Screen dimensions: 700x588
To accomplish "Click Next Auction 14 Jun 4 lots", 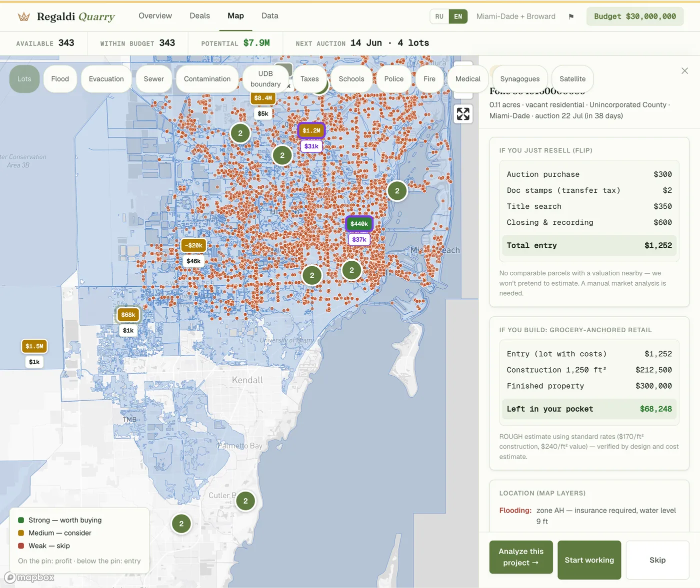I will (x=362, y=43).
